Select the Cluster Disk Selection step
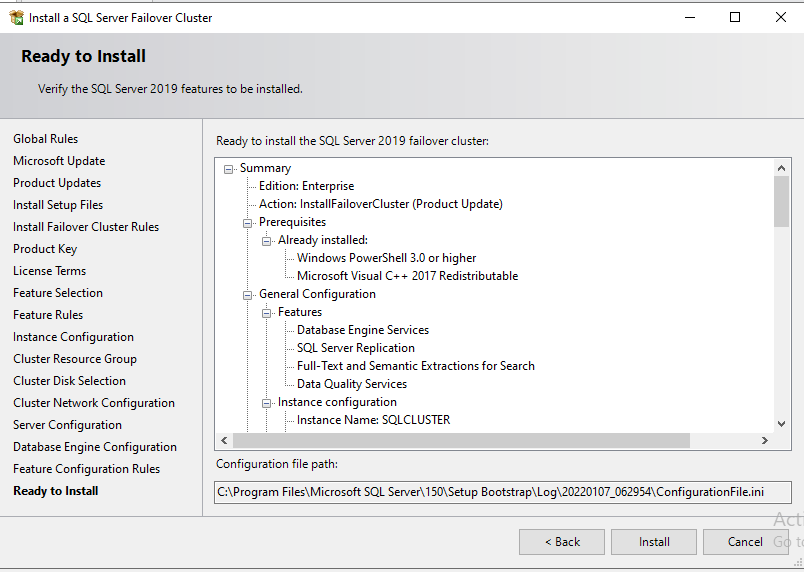 pyautogui.click(x=69, y=381)
